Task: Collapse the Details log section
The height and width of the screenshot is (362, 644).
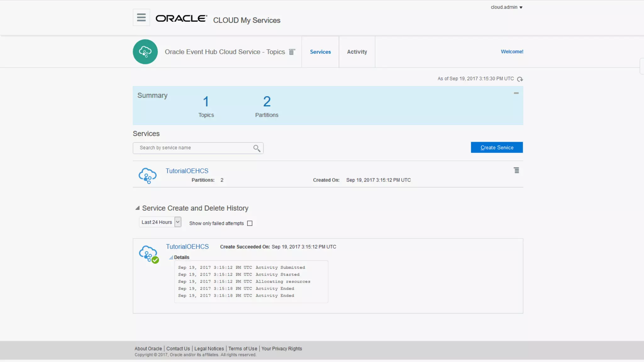Action: [x=171, y=257]
